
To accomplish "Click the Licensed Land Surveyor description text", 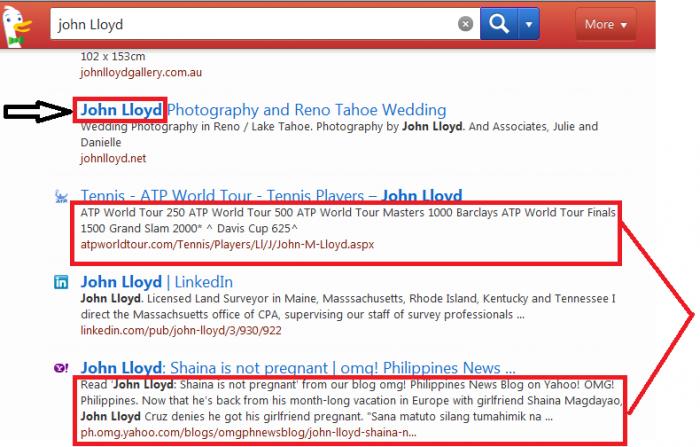I will point(348,307).
